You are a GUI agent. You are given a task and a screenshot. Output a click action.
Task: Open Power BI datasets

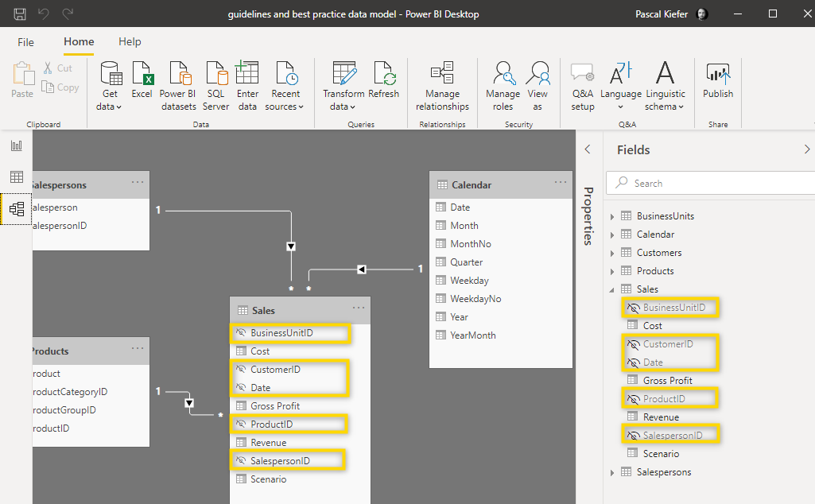[178, 86]
